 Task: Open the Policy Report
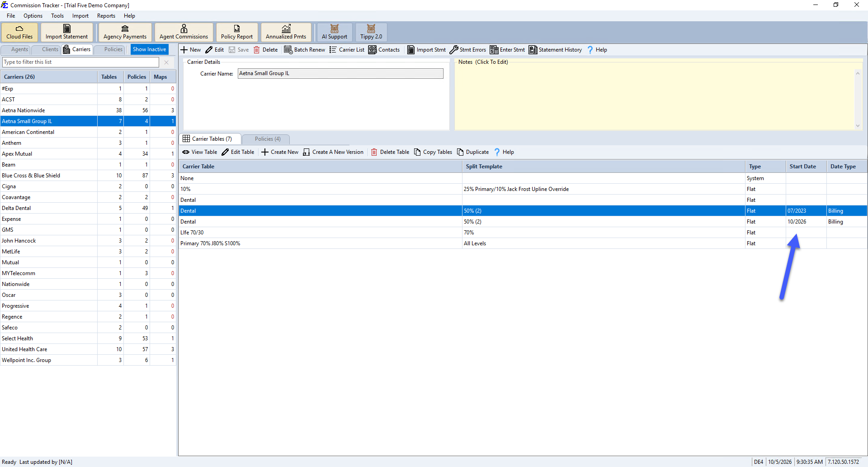(x=237, y=32)
